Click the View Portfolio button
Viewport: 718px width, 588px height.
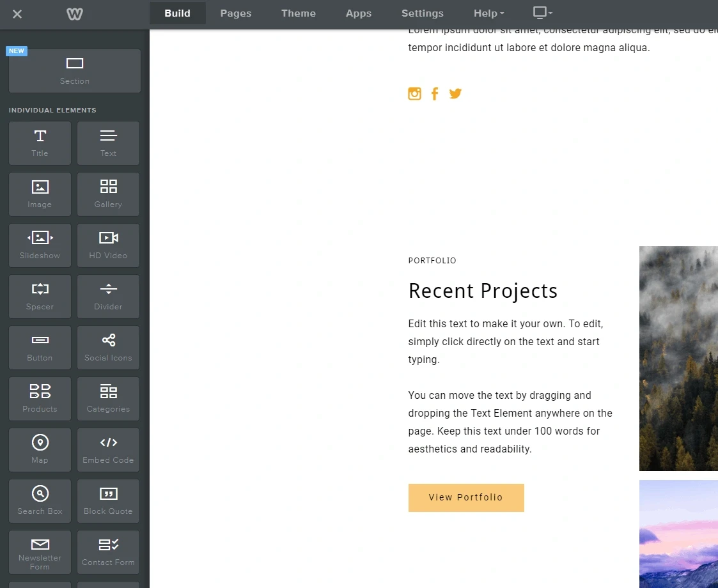point(466,497)
